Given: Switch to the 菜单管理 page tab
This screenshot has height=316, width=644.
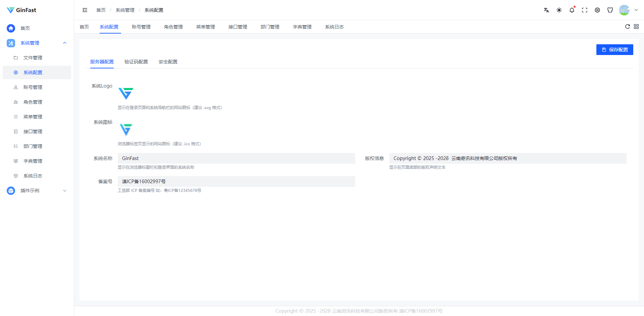Looking at the screenshot, I should (x=206, y=27).
